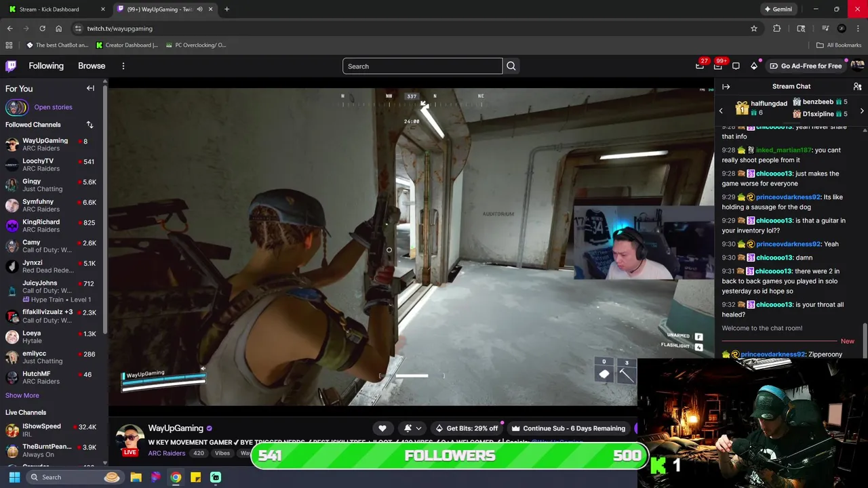Click princeovdarkness92 on Zipperoony message
The image size is (868, 488).
point(772,354)
